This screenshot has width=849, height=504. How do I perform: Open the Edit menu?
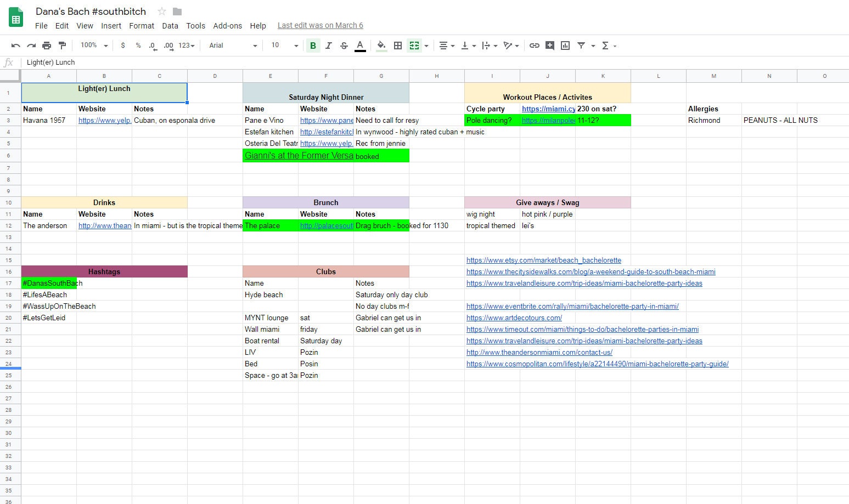point(62,26)
